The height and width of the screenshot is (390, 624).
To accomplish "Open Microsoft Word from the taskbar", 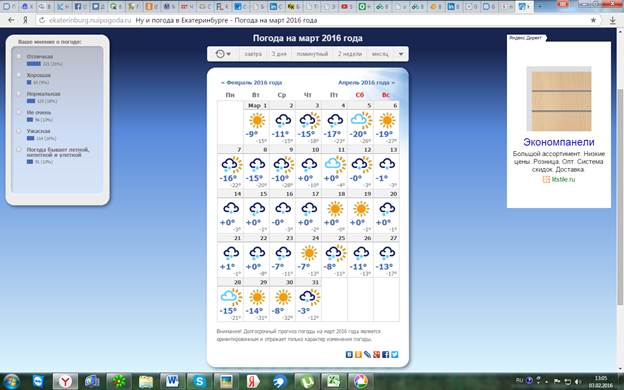I will click(172, 381).
